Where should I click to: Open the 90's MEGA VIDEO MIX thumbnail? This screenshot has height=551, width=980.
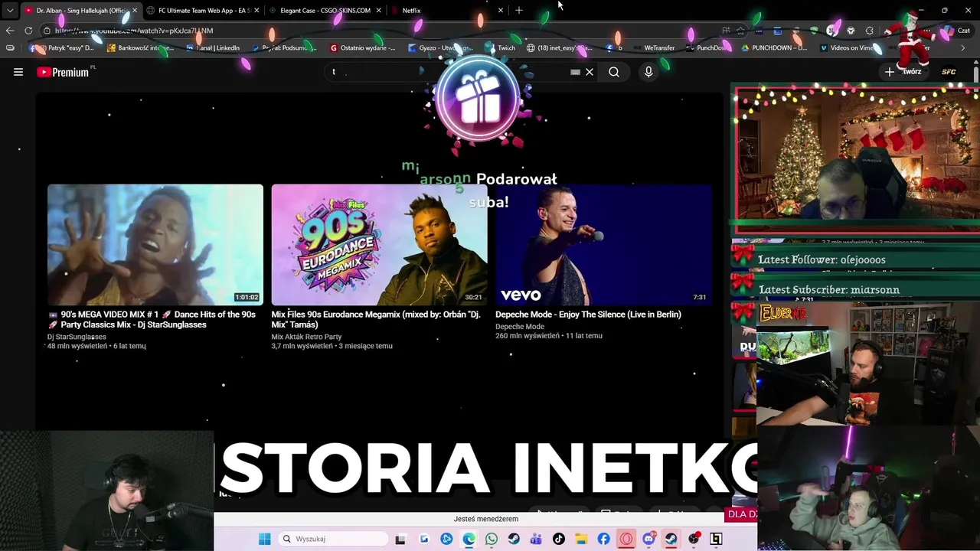(155, 245)
